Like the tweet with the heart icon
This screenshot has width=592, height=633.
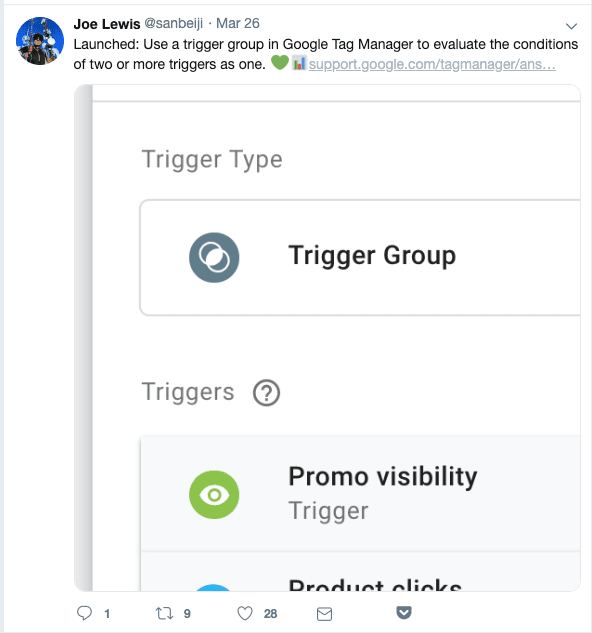pos(245,613)
